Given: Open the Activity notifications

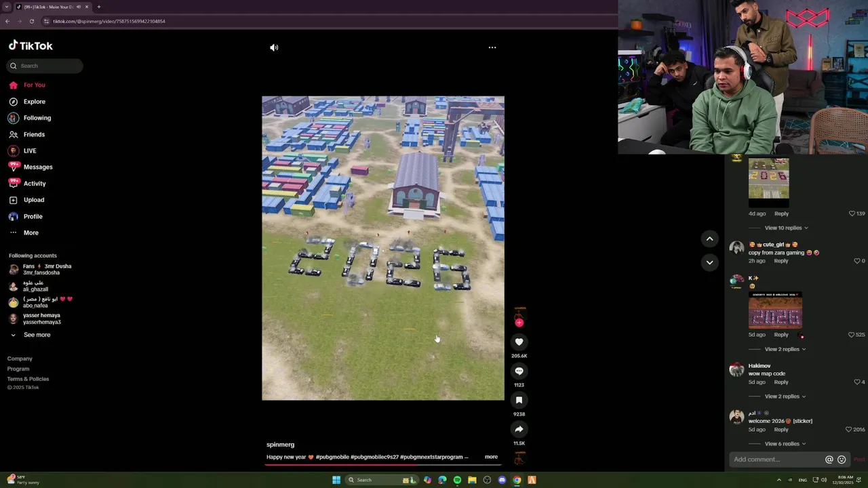Looking at the screenshot, I should click(27, 184).
